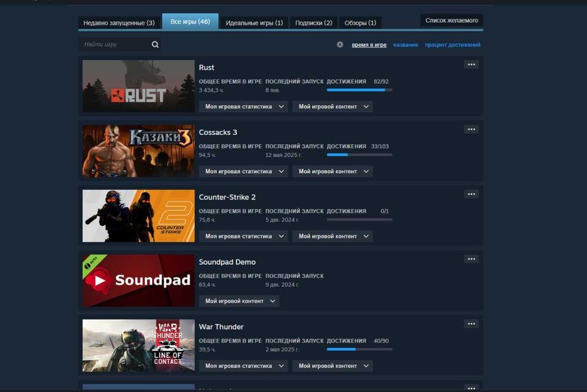
Task: Click Rust achievements count 82/92
Action: click(x=381, y=81)
